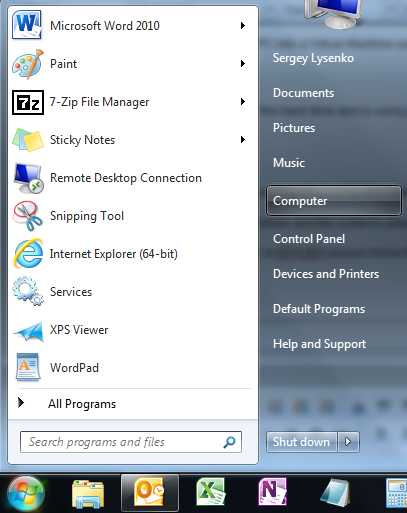The width and height of the screenshot is (407, 513).
Task: Select Computer in the right pane
Action: 333,201
